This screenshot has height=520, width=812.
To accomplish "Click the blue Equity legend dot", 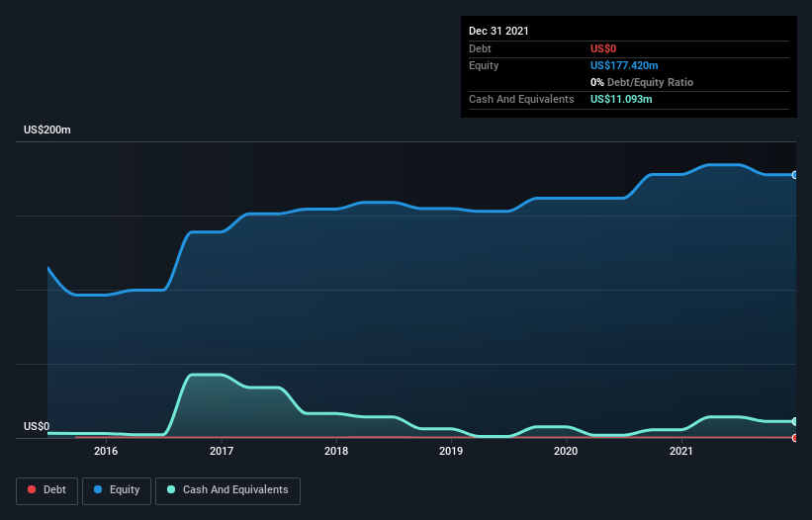I will [x=98, y=489].
